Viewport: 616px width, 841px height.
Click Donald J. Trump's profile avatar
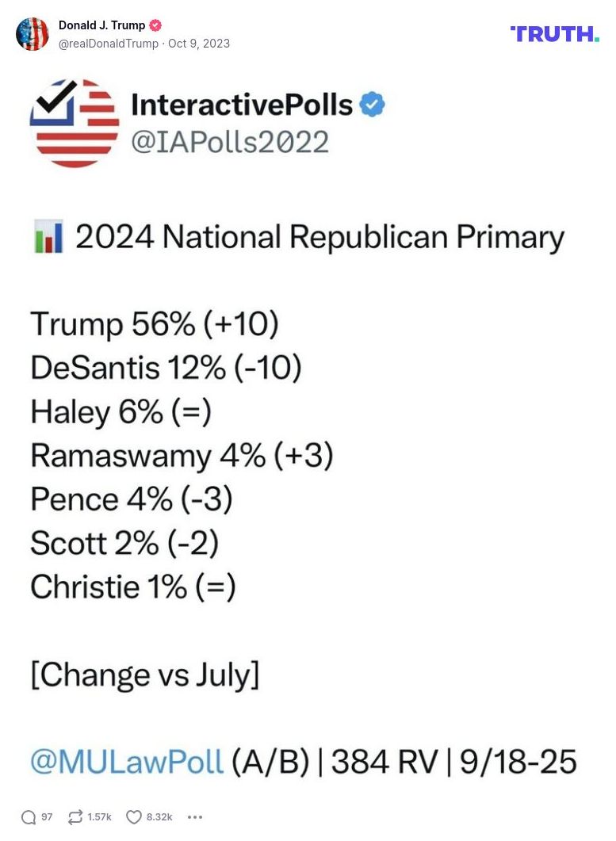[33, 34]
